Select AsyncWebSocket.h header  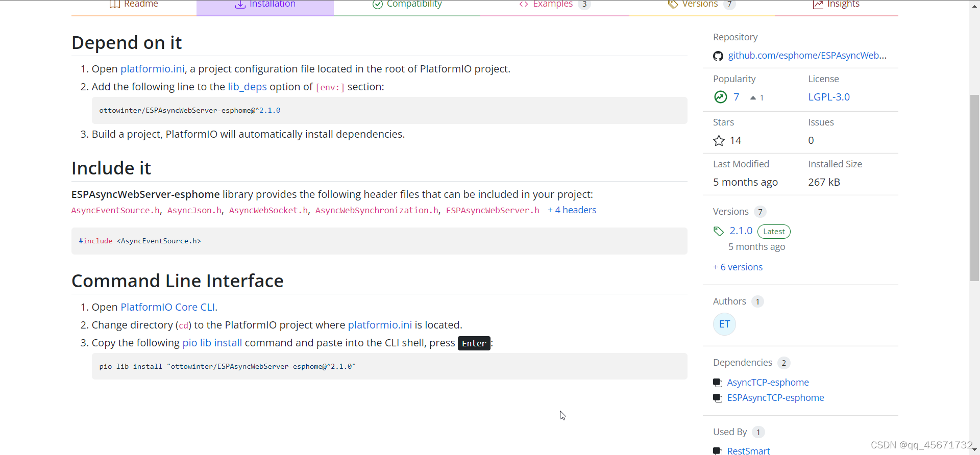[x=268, y=210]
